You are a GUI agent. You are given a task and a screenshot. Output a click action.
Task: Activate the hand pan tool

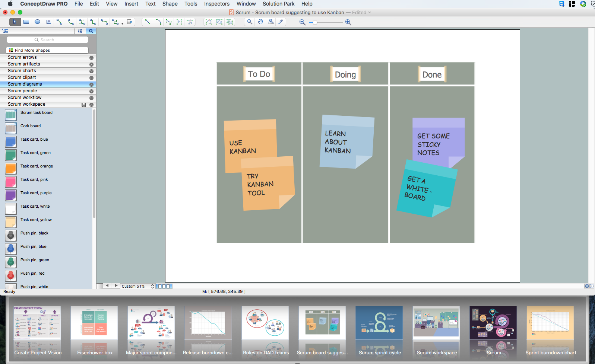click(x=260, y=22)
